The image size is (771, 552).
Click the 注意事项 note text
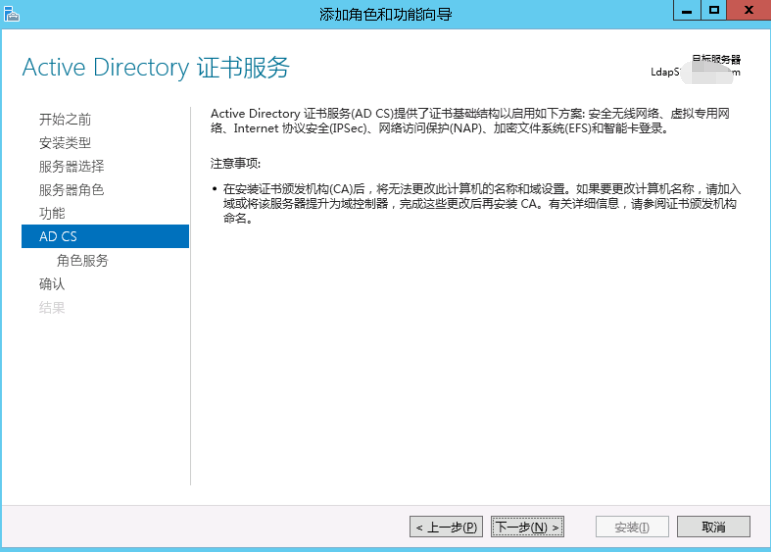[x=236, y=164]
